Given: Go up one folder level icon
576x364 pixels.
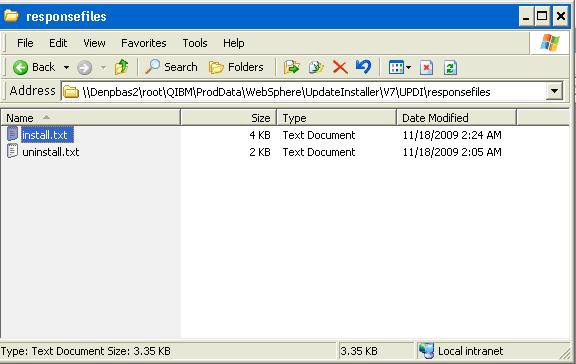Looking at the screenshot, I should pyautogui.click(x=121, y=67).
